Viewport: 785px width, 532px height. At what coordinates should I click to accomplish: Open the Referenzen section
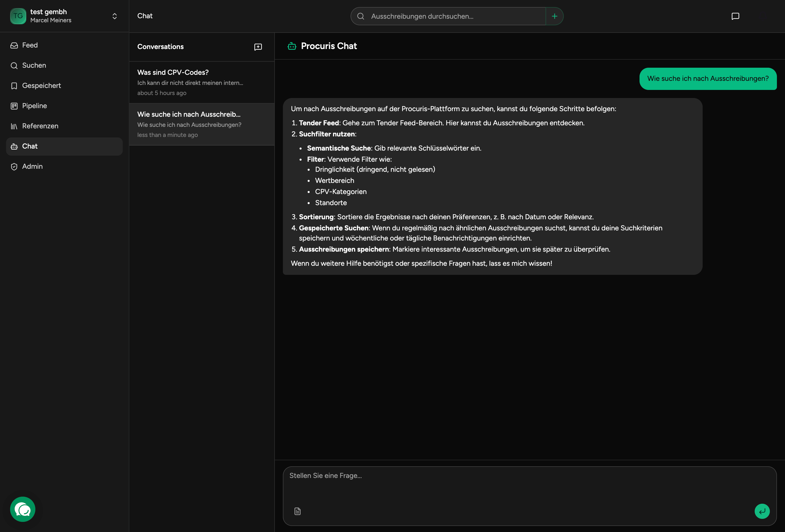click(x=40, y=126)
